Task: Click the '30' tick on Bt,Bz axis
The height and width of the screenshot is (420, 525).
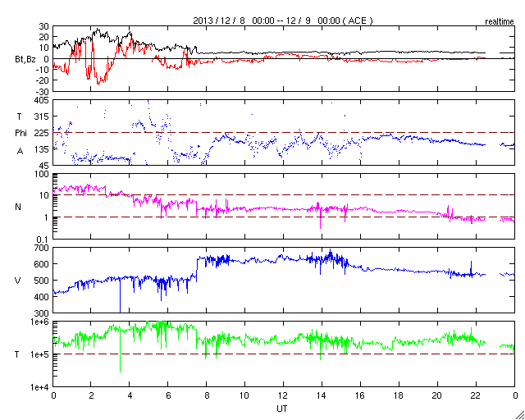Action: [x=43, y=25]
